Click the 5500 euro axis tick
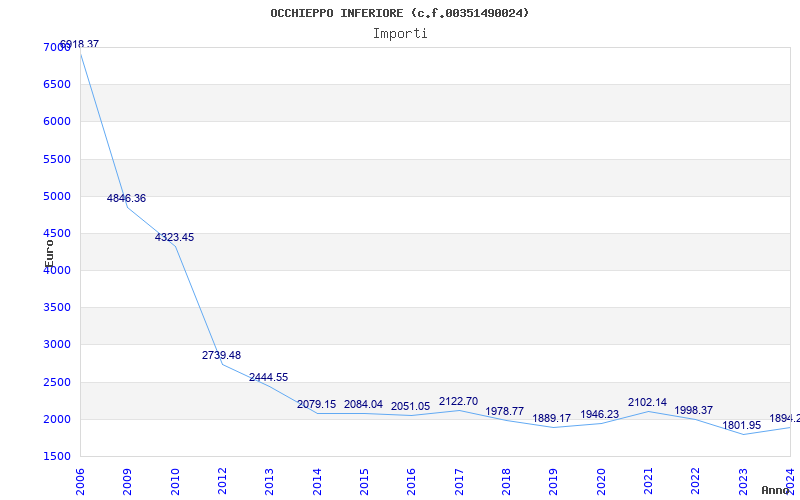This screenshot has height=500, width=800. tap(57, 159)
